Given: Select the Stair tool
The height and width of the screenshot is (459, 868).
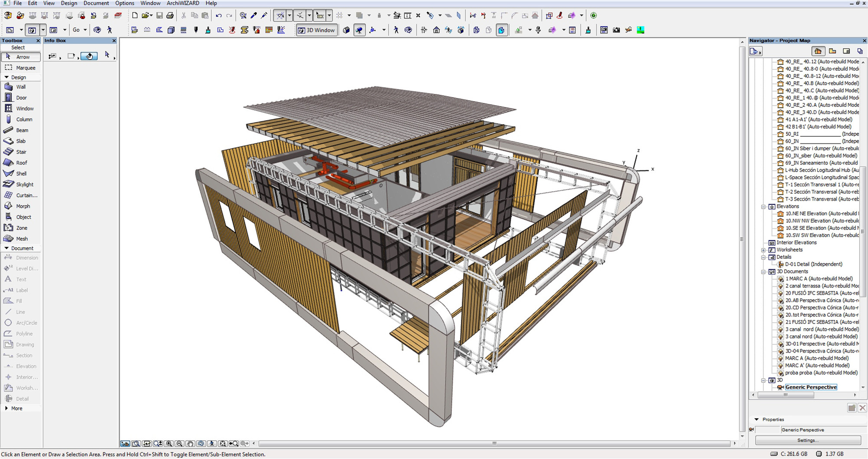Looking at the screenshot, I should pos(21,152).
